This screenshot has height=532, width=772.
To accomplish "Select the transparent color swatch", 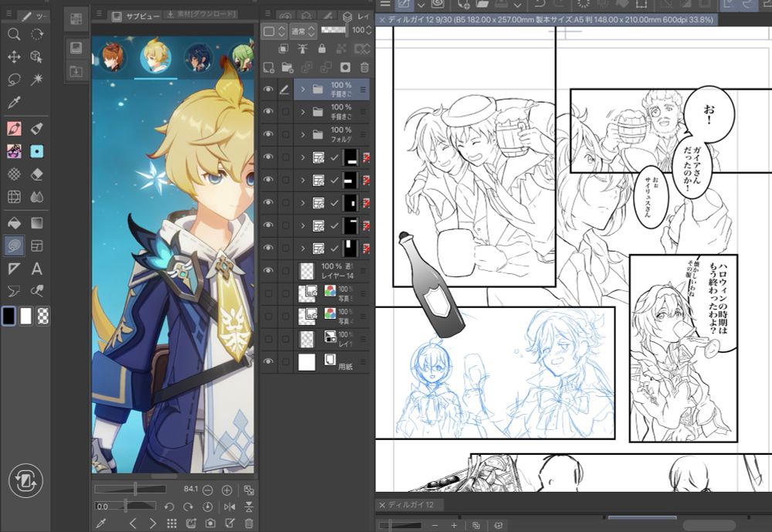I will [42, 317].
